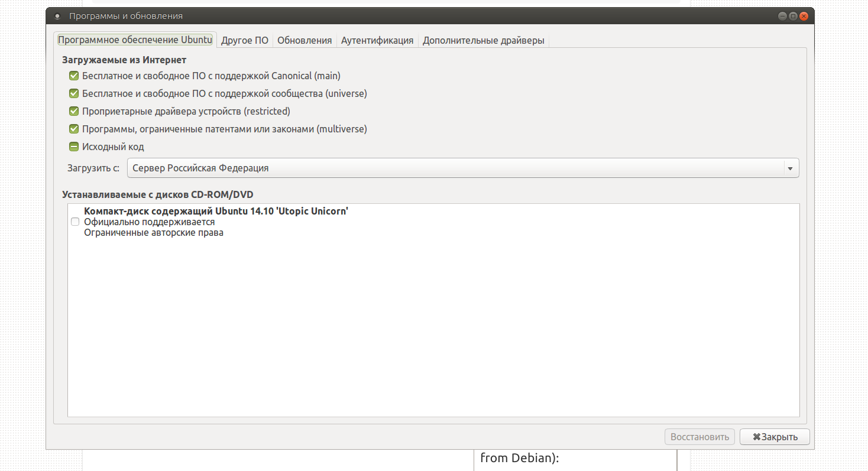Click the Официально поддерживается text
The width and height of the screenshot is (868, 471).
point(149,222)
